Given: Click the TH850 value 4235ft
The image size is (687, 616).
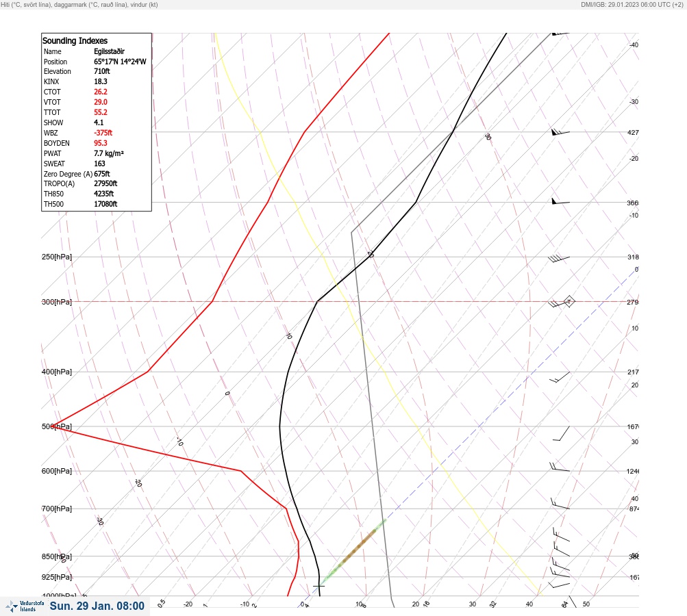Looking at the screenshot, I should tap(104, 194).
